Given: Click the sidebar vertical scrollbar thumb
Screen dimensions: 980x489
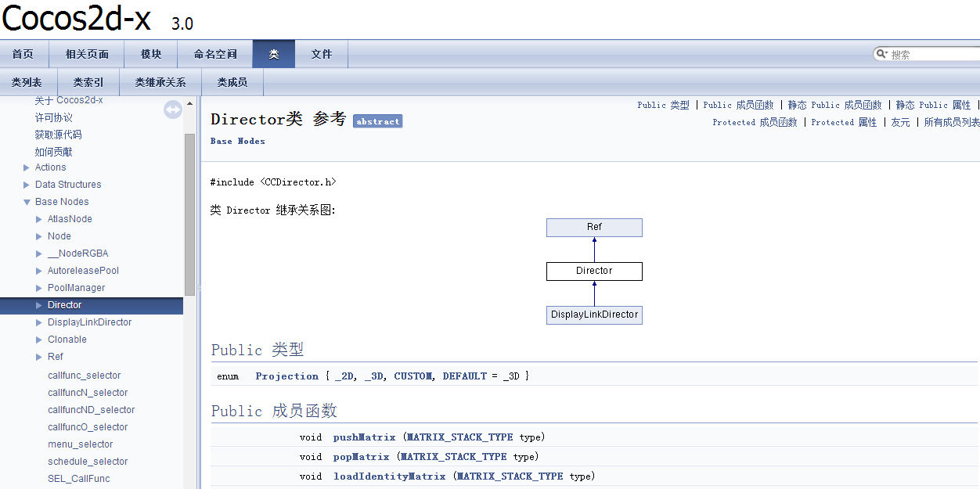Looking at the screenshot, I should [x=189, y=214].
